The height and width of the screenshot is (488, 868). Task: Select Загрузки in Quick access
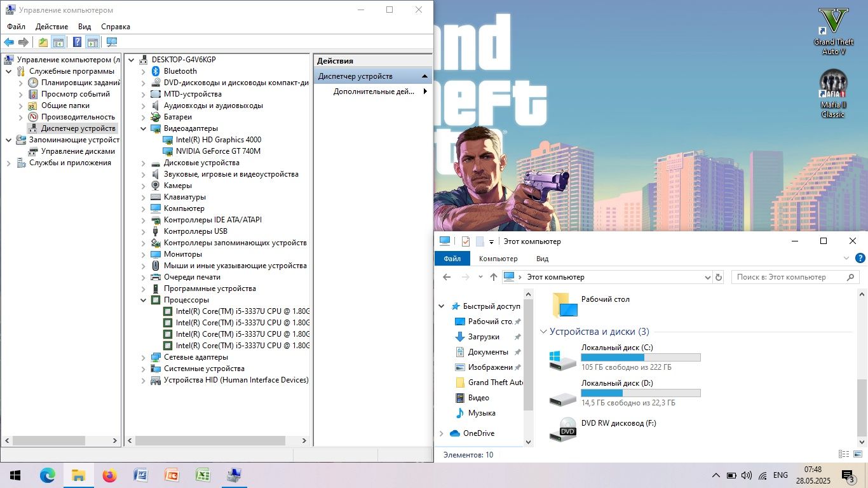coord(484,337)
